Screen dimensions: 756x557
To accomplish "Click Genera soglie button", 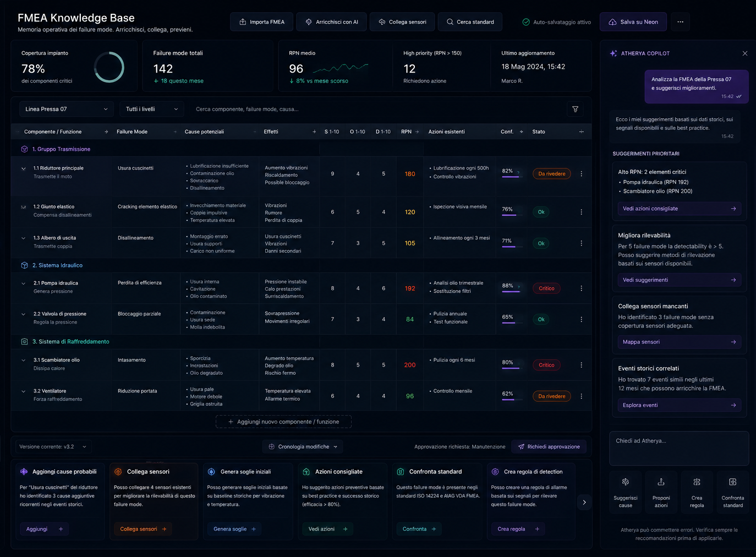I will tap(235, 529).
